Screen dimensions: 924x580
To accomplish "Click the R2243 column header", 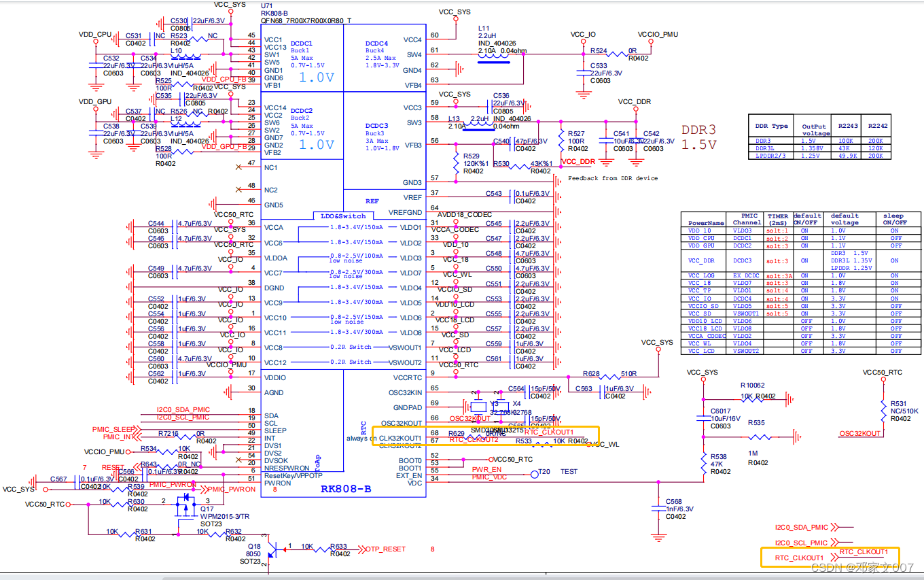I will (x=848, y=126).
